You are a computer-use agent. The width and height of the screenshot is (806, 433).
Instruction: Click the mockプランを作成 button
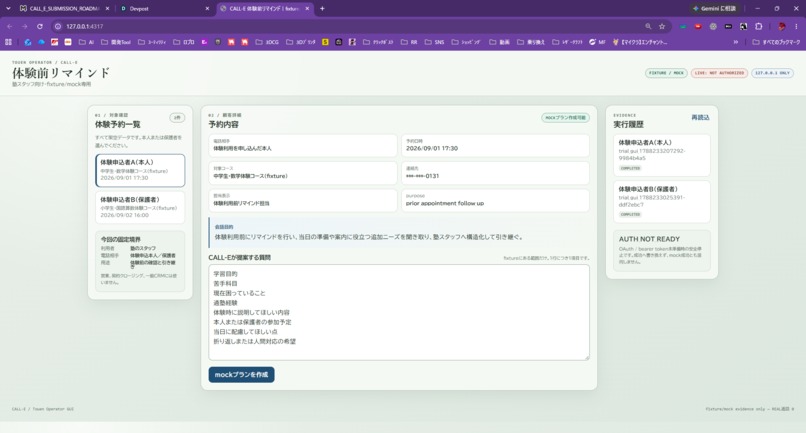pyautogui.click(x=241, y=374)
